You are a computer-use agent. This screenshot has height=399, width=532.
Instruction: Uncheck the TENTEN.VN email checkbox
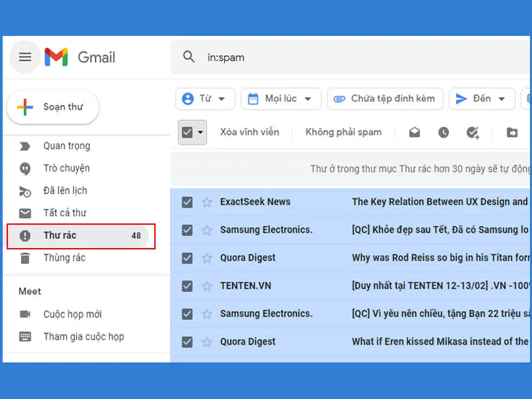pos(188,286)
